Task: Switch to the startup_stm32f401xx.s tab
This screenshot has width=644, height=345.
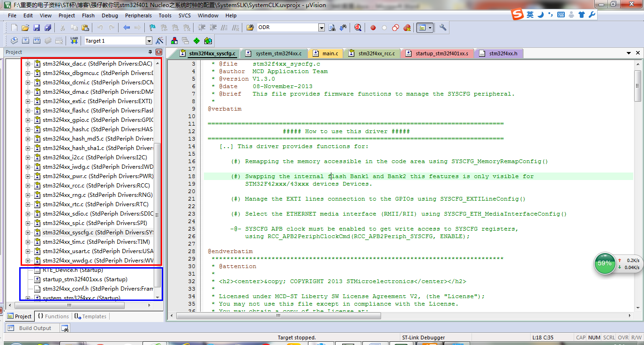Action: 437,53
